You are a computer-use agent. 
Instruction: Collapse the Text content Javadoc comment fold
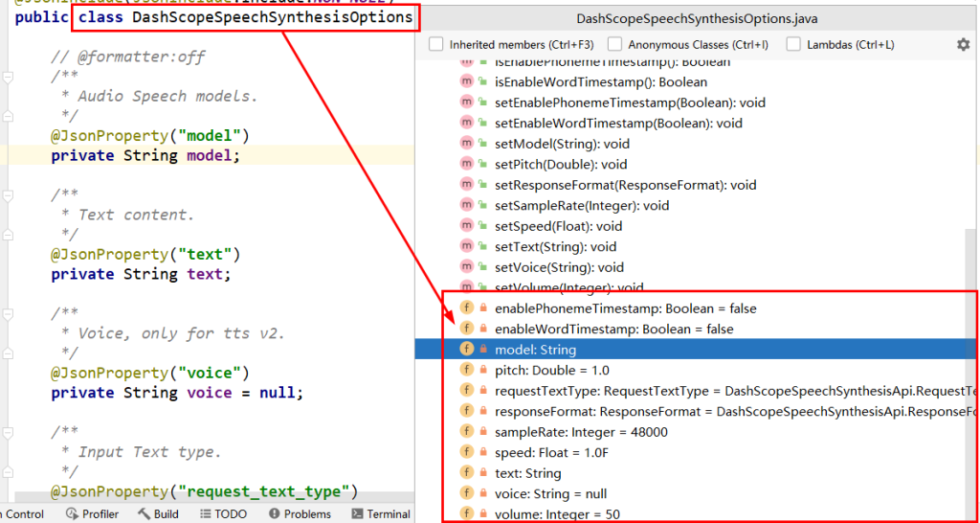click(x=8, y=195)
